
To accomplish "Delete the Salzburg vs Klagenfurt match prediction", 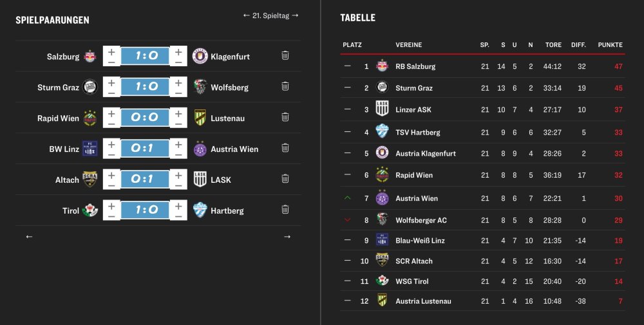I will (285, 55).
